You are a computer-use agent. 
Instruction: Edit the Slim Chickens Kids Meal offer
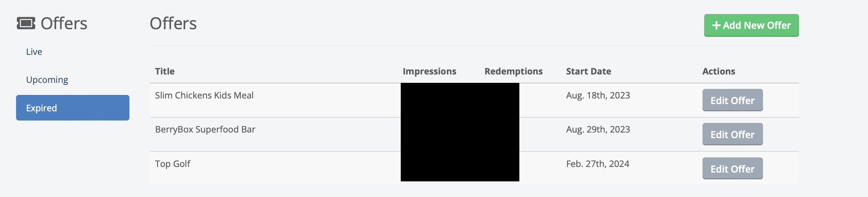(732, 100)
